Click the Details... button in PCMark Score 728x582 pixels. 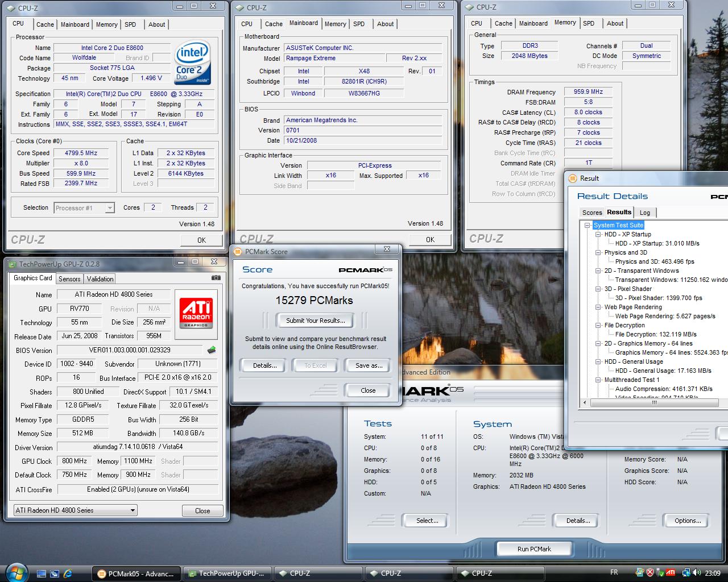click(x=265, y=365)
